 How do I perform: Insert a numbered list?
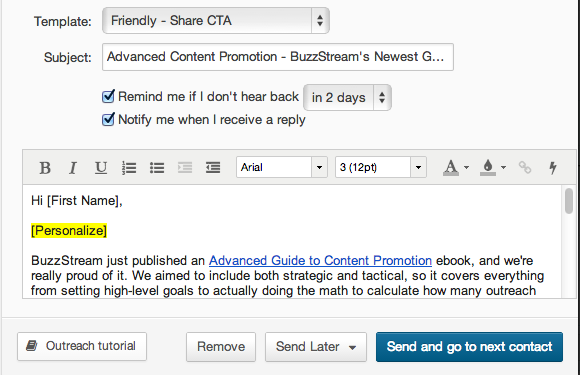pyautogui.click(x=129, y=168)
